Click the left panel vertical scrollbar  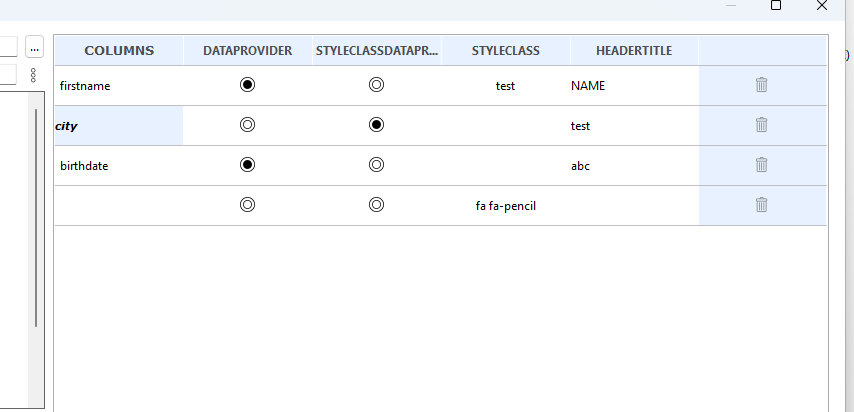pos(36,218)
